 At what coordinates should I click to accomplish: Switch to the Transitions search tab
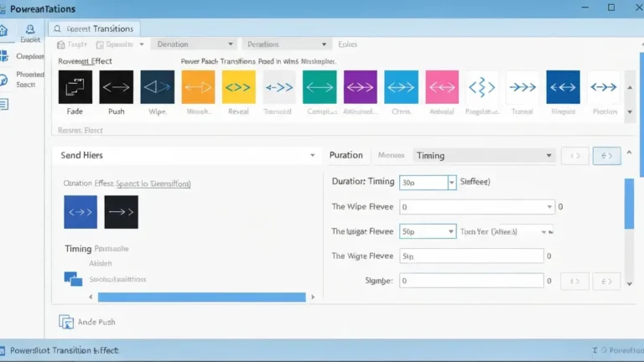coord(95,28)
